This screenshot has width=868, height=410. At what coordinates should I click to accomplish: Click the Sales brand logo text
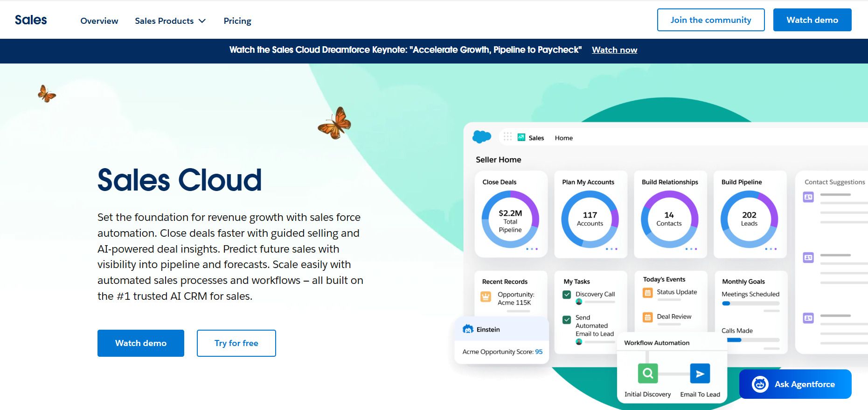coord(31,20)
